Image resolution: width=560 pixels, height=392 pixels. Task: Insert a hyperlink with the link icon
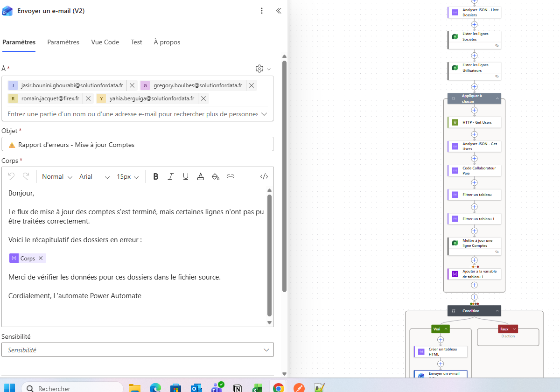click(x=231, y=176)
